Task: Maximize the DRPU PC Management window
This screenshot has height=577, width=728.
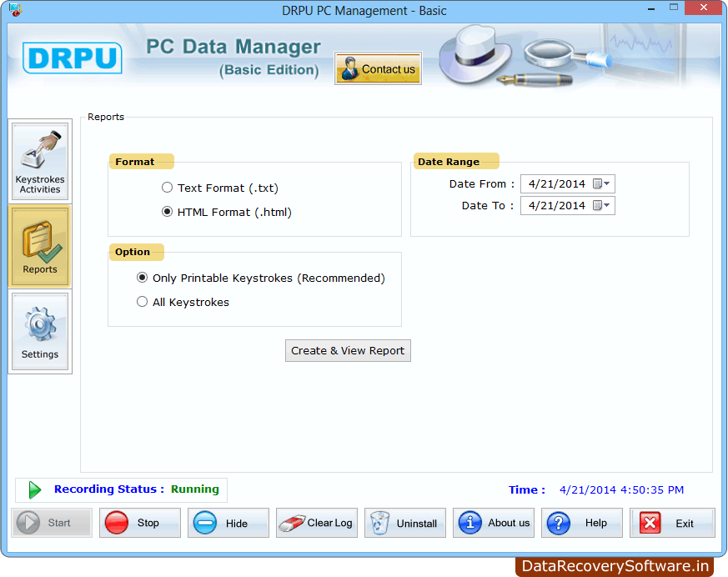Action: [674, 8]
